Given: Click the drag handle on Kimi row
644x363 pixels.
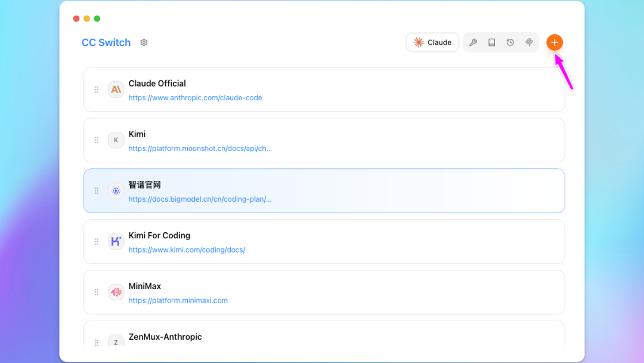Looking at the screenshot, I should (x=97, y=140).
